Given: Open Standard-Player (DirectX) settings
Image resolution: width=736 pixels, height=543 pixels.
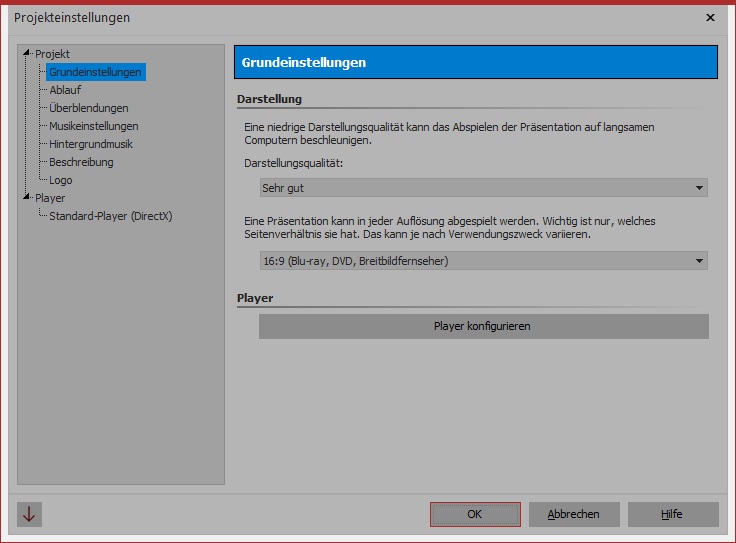Looking at the screenshot, I should (x=110, y=216).
